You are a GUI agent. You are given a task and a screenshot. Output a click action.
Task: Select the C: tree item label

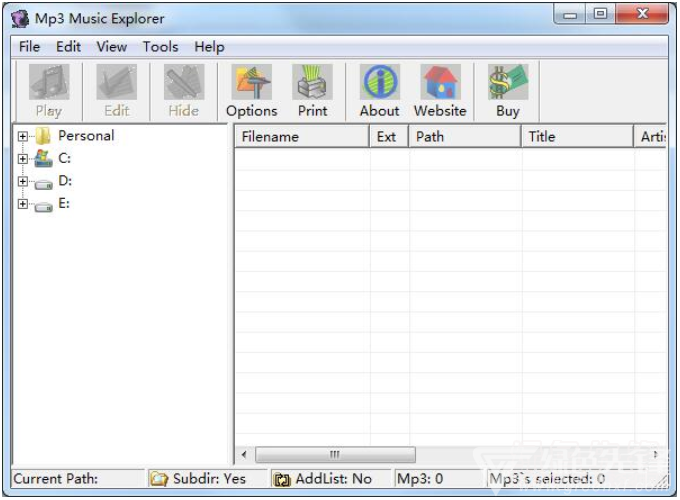click(65, 158)
